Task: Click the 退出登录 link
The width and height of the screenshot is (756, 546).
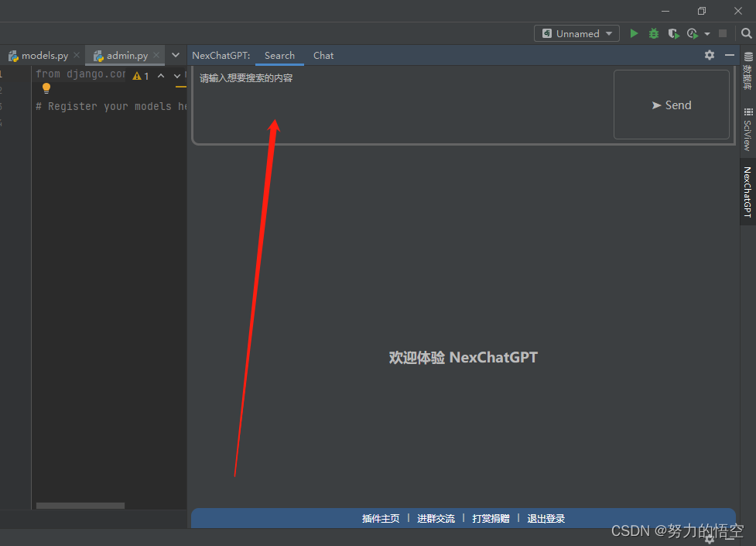Action: [546, 518]
